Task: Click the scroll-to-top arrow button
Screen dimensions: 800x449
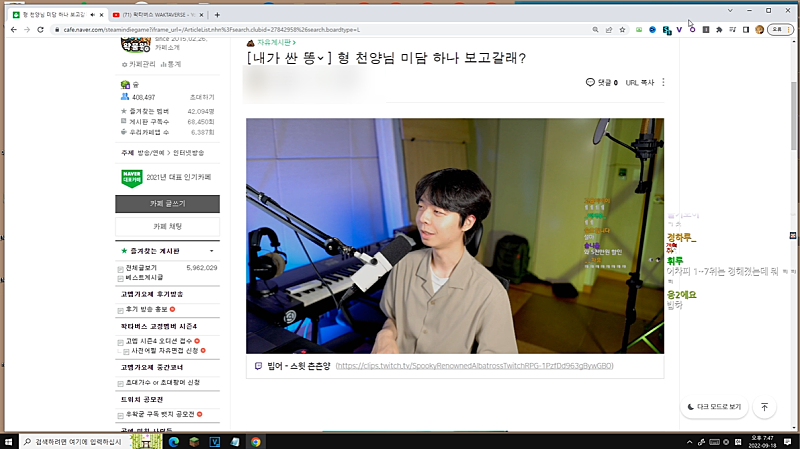Action: tap(764, 407)
